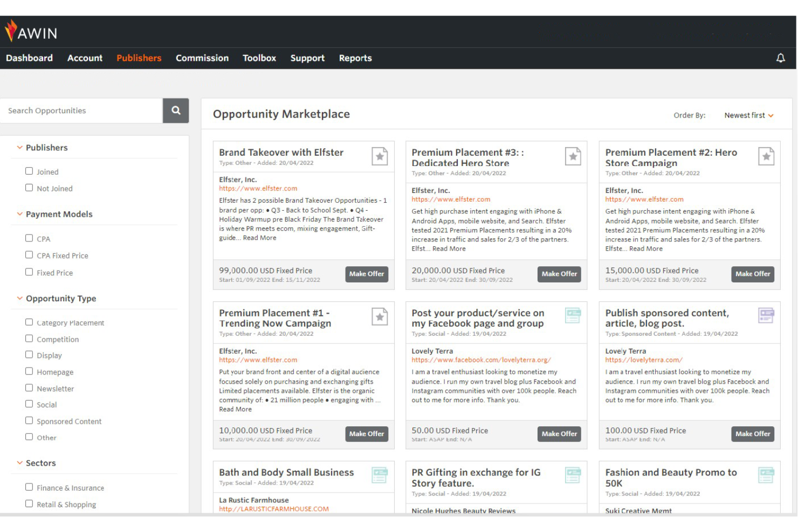
Task: Make Offer on 100.00 USD sponsored content
Action: [x=753, y=434]
